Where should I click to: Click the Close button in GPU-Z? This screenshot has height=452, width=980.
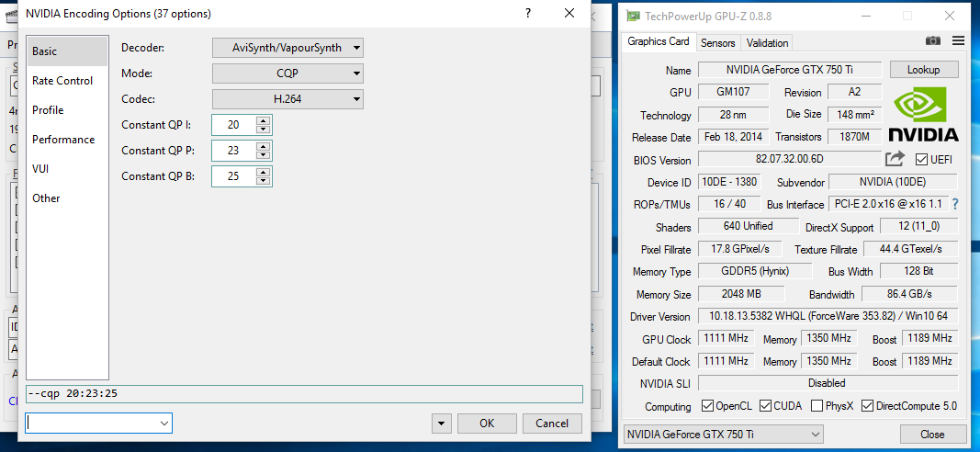click(x=932, y=434)
